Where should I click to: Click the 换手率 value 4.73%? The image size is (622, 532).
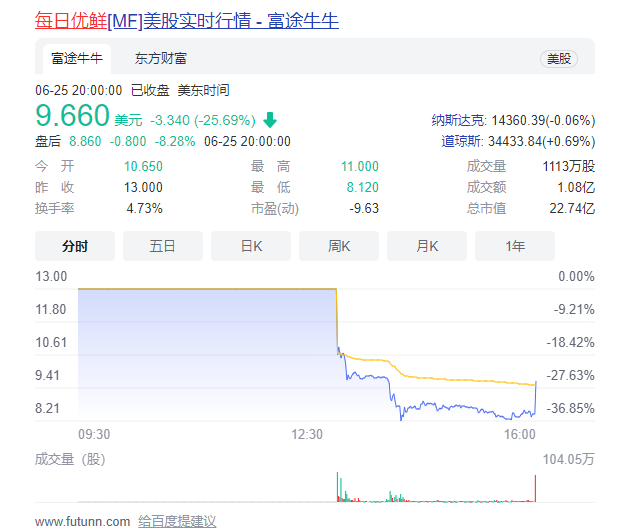pos(144,208)
